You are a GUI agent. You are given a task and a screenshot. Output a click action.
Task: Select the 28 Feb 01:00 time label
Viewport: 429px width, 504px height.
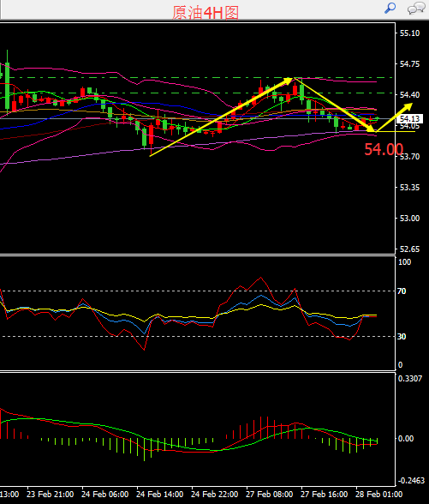coord(378,495)
